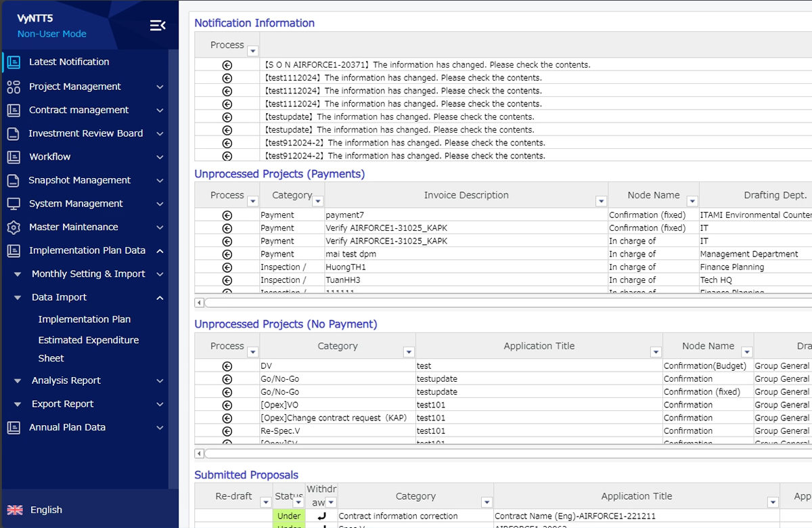Click the Latest Notification sidebar icon

tap(14, 62)
